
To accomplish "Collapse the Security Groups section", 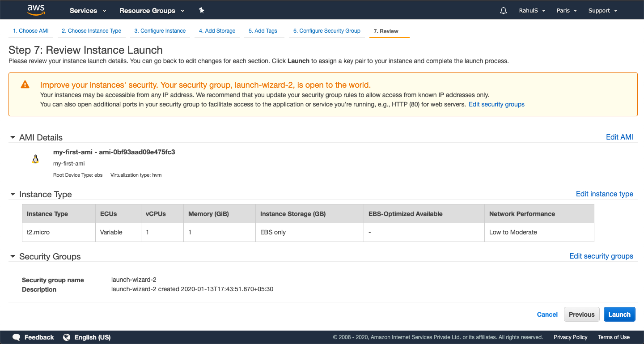I will tap(13, 256).
